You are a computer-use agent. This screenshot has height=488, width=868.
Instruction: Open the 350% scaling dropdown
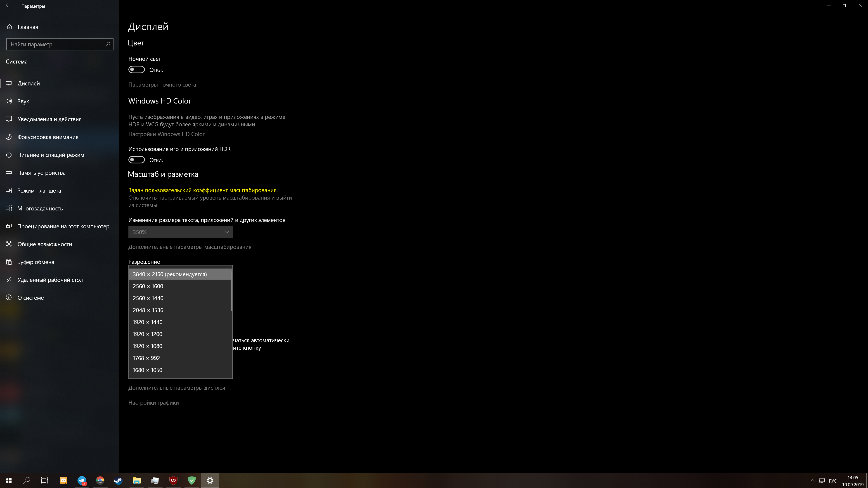tap(181, 232)
